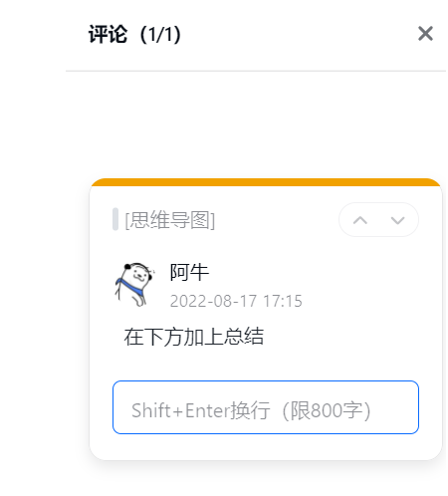448x496 pixels.
Task: Click the divider line under the 评论 header
Action: [256, 71]
